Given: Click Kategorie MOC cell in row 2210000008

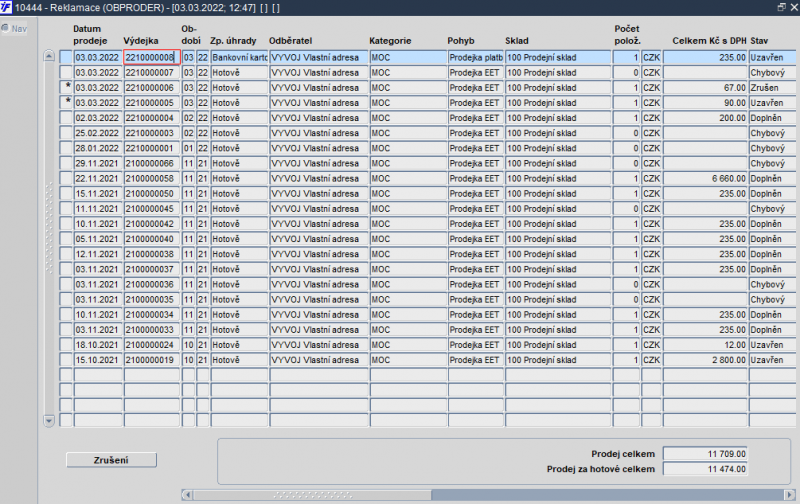Looking at the screenshot, I should pos(408,57).
